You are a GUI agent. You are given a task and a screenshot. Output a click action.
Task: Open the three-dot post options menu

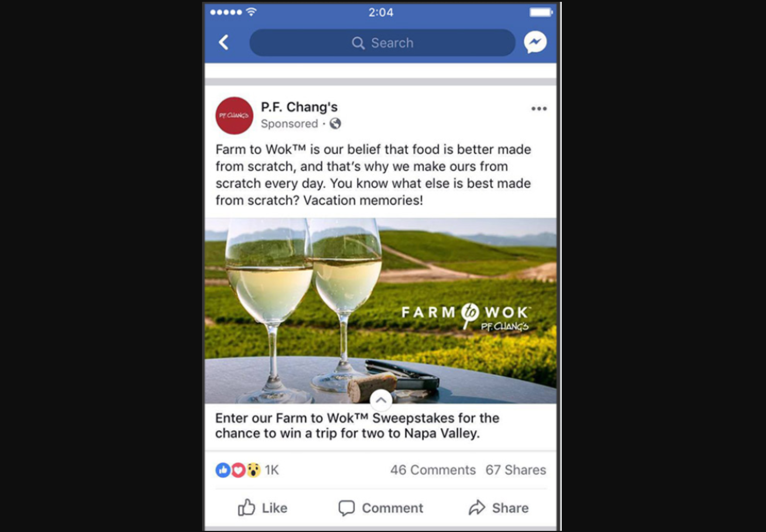click(539, 109)
